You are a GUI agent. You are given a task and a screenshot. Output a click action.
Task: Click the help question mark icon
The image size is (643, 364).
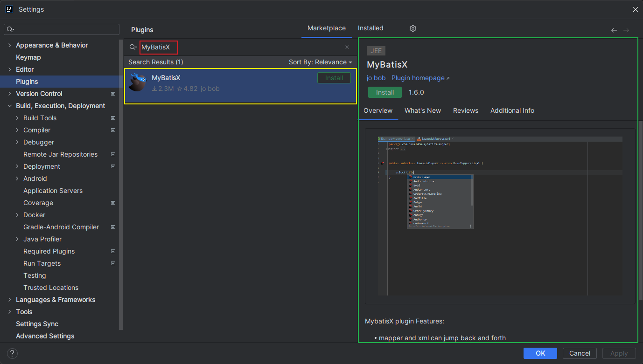pos(13,353)
